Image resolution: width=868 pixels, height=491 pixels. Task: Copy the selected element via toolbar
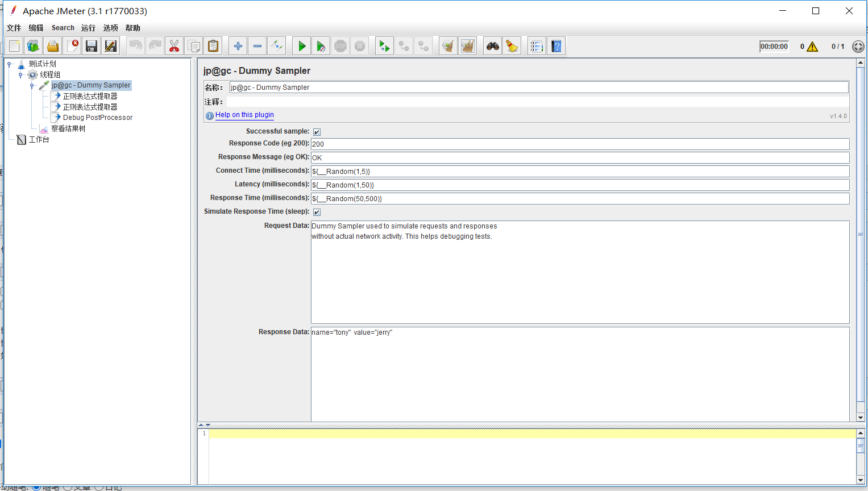(193, 46)
